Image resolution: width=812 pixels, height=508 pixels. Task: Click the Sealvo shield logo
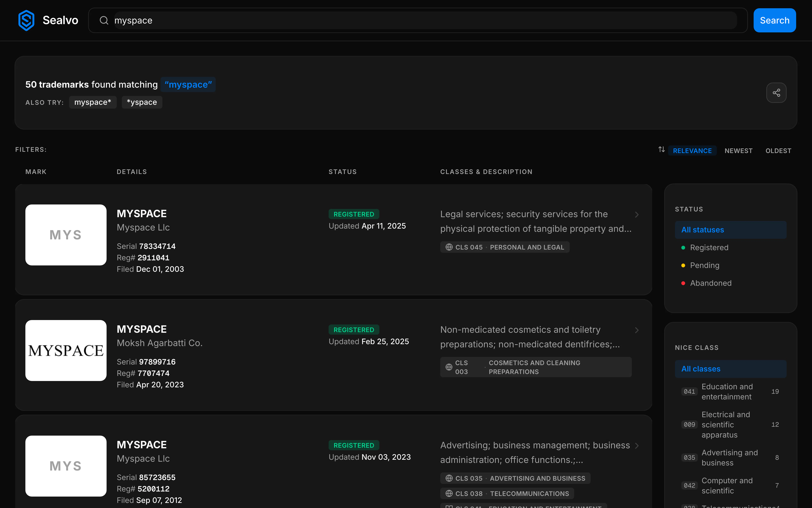(x=26, y=20)
